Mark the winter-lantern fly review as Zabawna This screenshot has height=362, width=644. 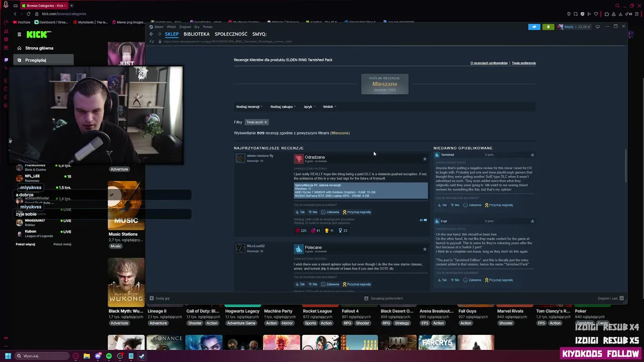click(331, 212)
